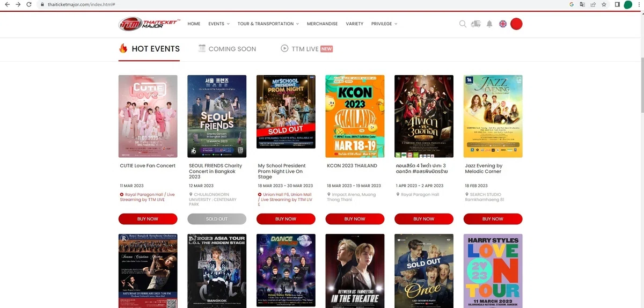Open the KCON 2023 poster thumbnail
The height and width of the screenshot is (308, 644).
tap(355, 116)
